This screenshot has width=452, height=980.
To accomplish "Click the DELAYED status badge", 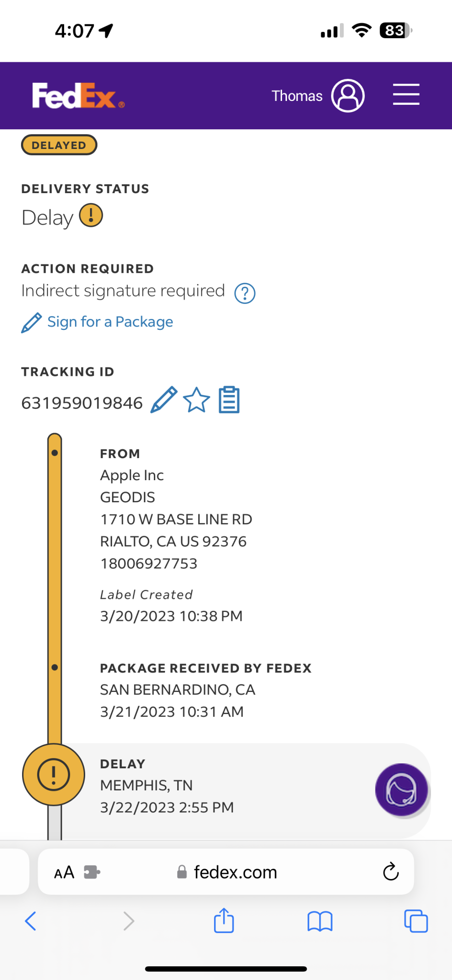I will pyautogui.click(x=59, y=145).
